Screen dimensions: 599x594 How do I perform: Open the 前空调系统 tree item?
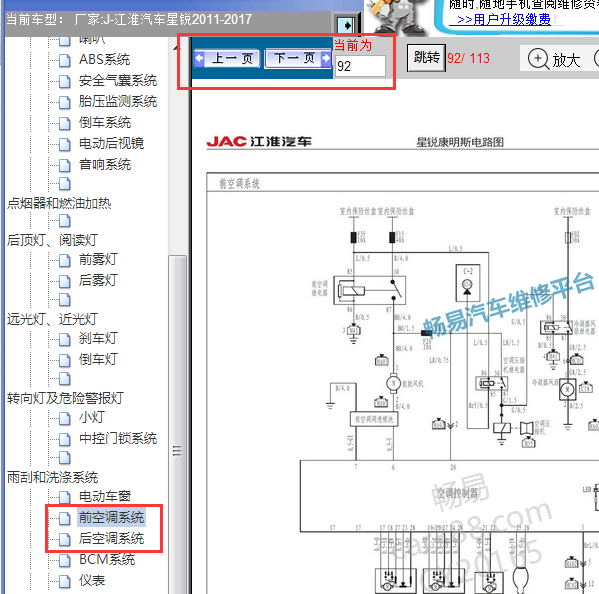pyautogui.click(x=111, y=517)
